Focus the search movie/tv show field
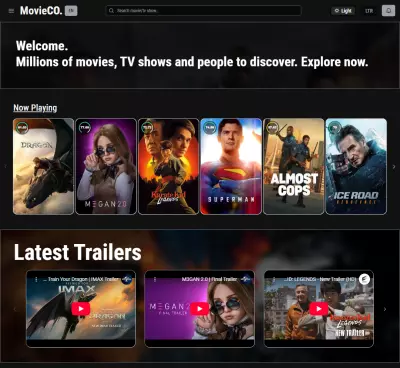This screenshot has height=368, width=400. (x=203, y=11)
